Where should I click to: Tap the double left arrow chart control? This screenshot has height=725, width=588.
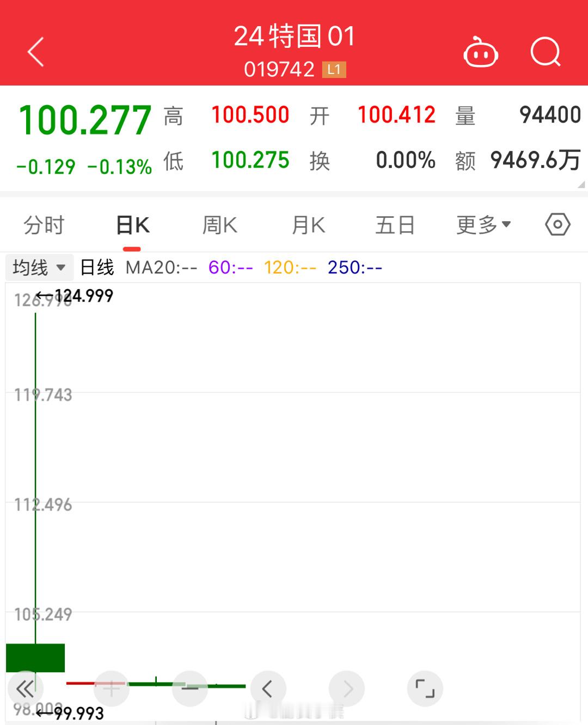click(25, 689)
